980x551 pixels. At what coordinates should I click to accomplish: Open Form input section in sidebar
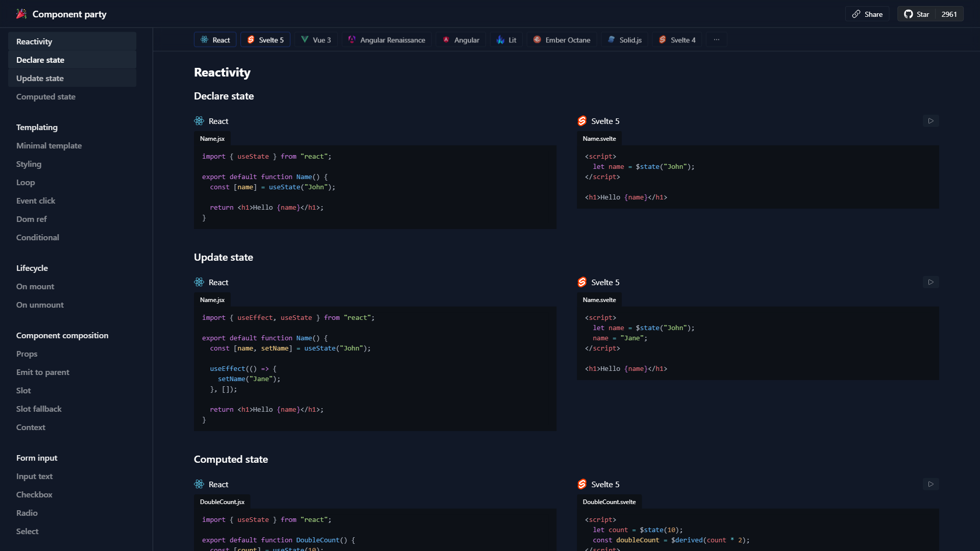72,458
